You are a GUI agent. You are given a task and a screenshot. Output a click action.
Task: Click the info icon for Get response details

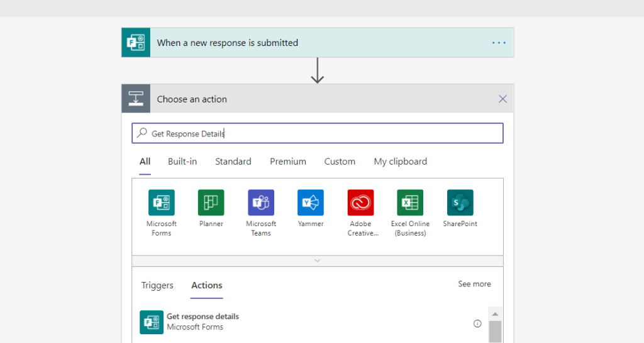[477, 324]
